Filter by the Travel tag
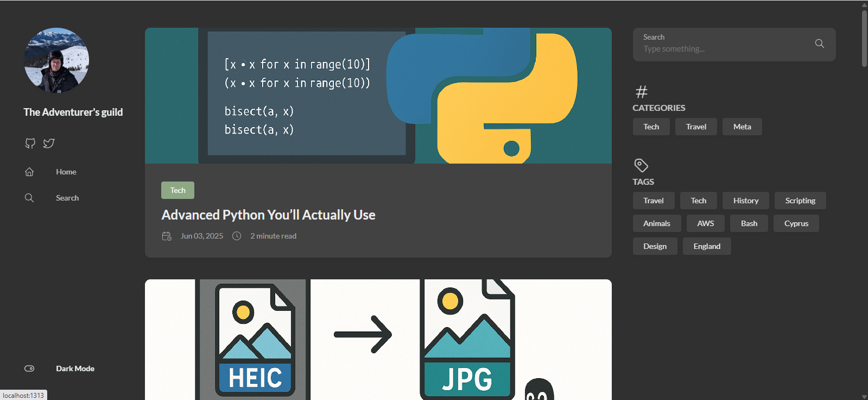Image resolution: width=868 pixels, height=400 pixels. [654, 201]
